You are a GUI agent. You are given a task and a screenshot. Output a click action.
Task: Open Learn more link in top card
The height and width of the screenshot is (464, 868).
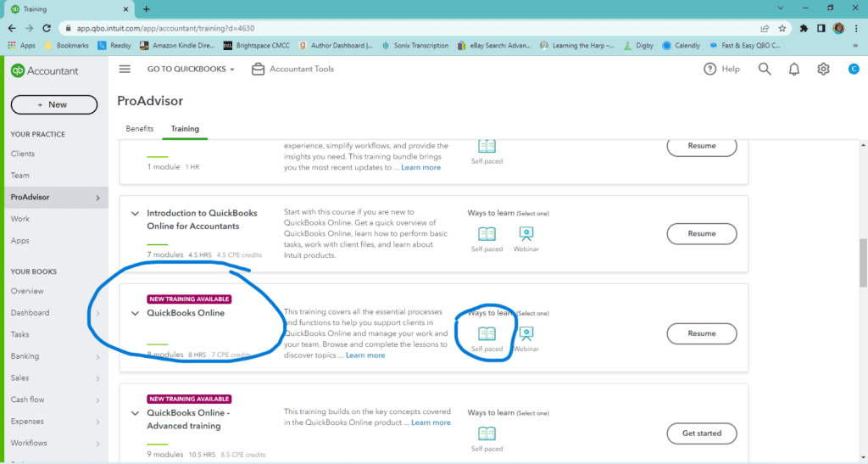pyautogui.click(x=420, y=167)
